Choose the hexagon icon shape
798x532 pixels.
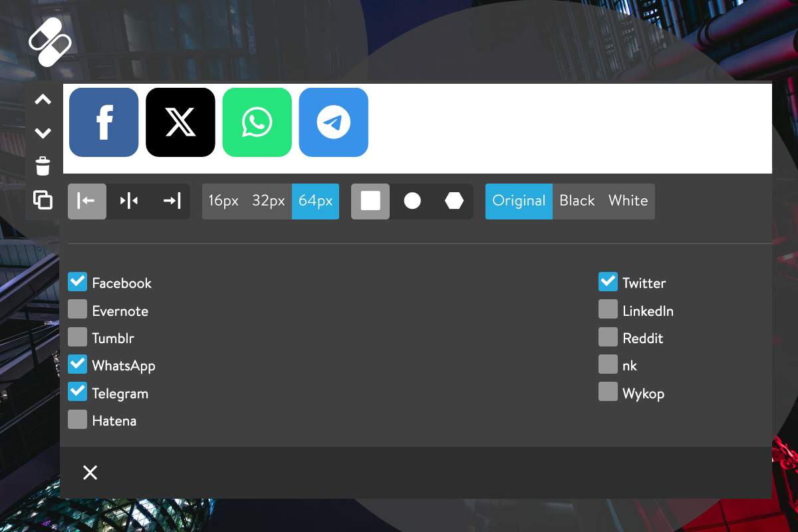pos(454,201)
